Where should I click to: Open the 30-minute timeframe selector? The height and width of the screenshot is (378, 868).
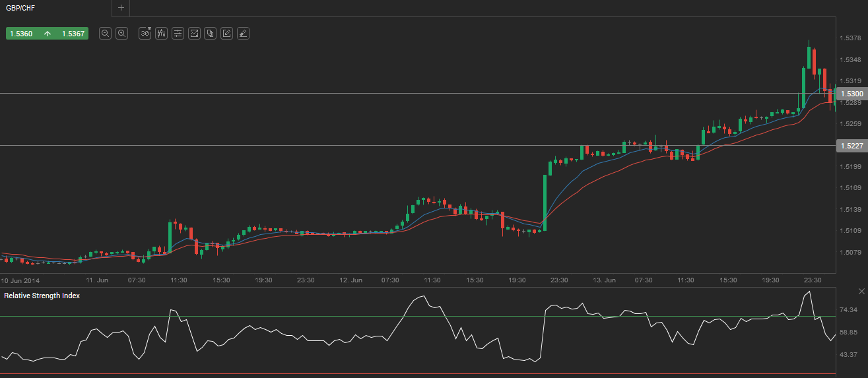pyautogui.click(x=145, y=33)
